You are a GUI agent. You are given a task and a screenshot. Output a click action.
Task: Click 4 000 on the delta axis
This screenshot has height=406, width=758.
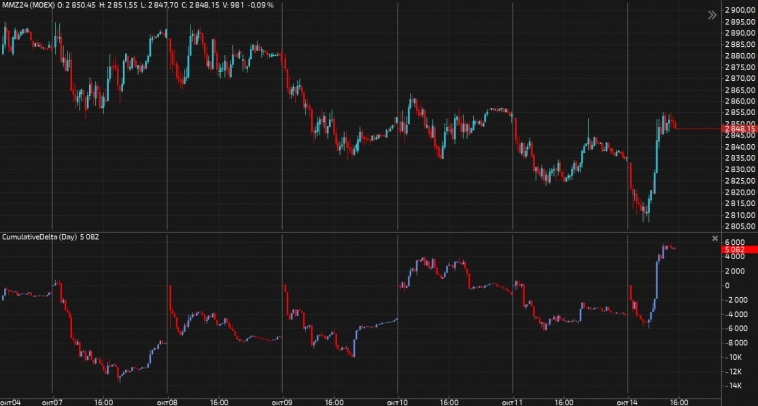[x=735, y=257]
